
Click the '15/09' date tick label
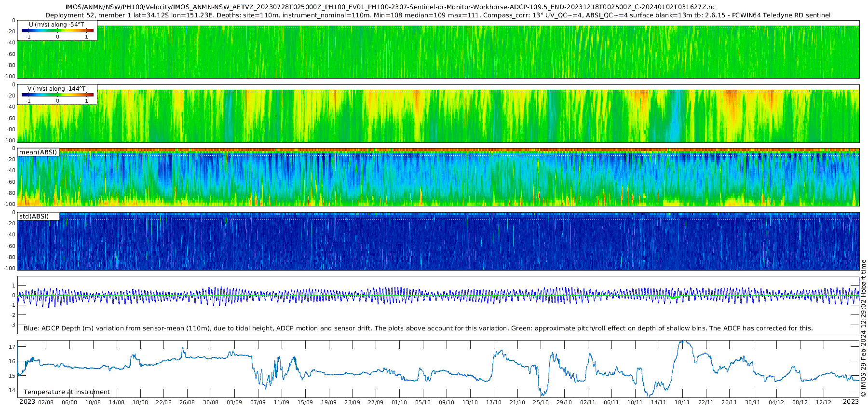tap(305, 402)
